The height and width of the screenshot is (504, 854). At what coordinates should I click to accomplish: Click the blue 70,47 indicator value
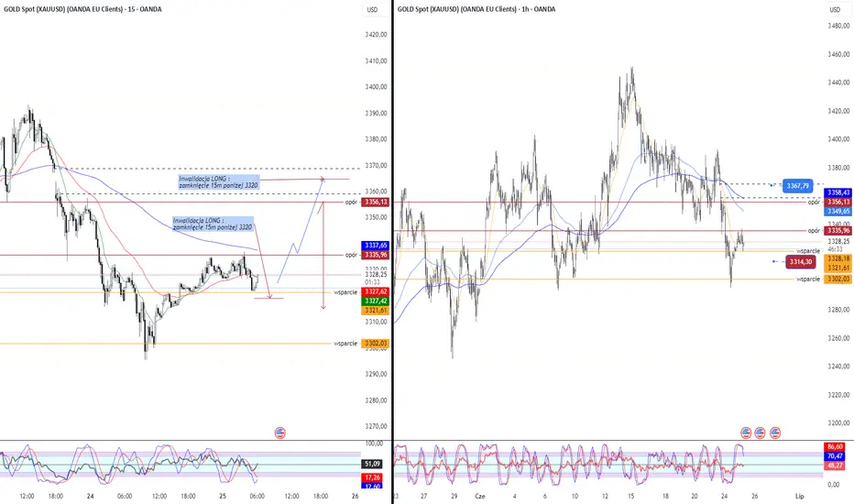pyautogui.click(x=835, y=456)
